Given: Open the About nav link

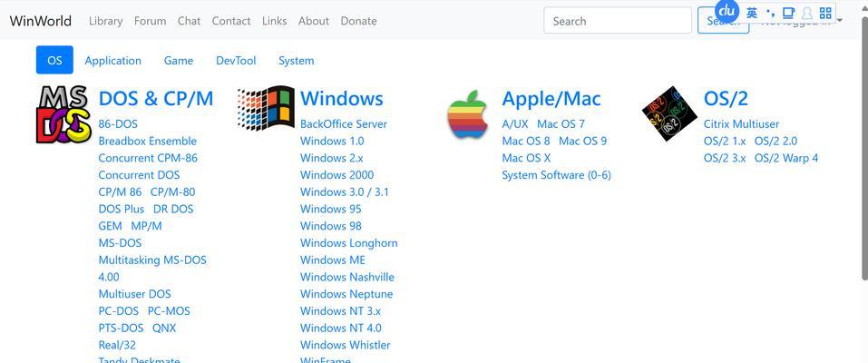Looking at the screenshot, I should (313, 21).
